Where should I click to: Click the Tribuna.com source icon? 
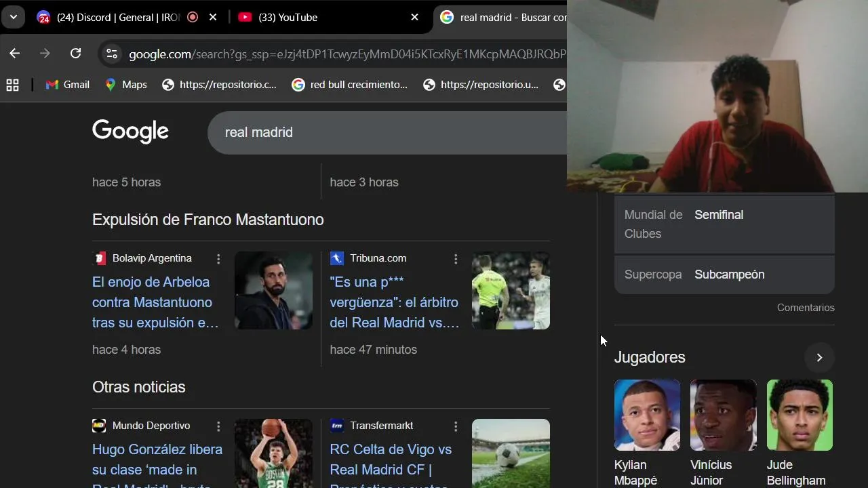pyautogui.click(x=336, y=258)
